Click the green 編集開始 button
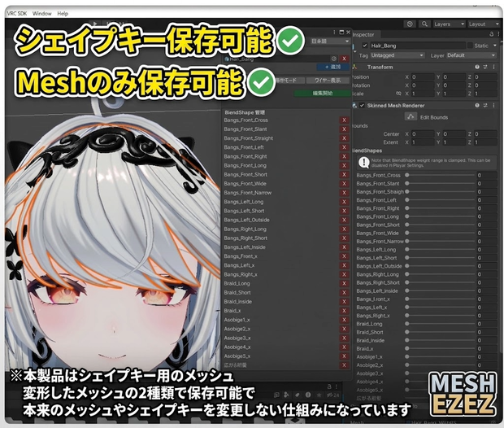The width and height of the screenshot is (504, 428). coord(323,93)
